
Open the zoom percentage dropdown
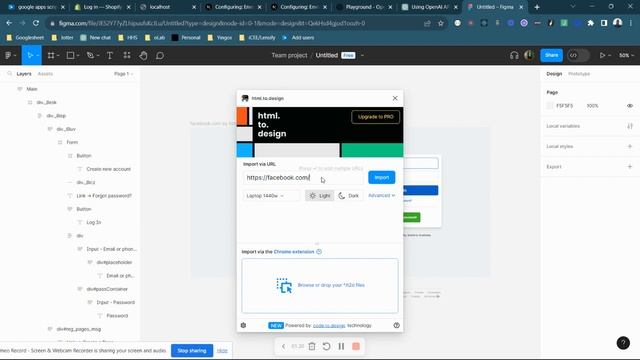coord(626,55)
